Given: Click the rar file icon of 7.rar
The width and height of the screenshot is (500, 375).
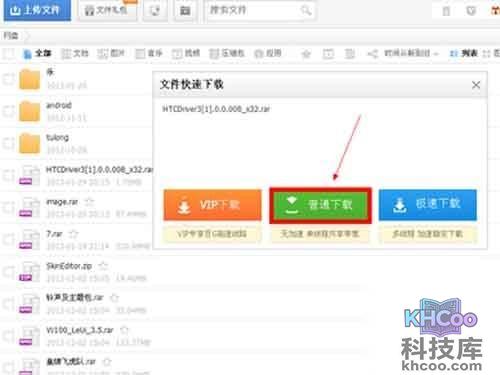Looking at the screenshot, I should (29, 240).
